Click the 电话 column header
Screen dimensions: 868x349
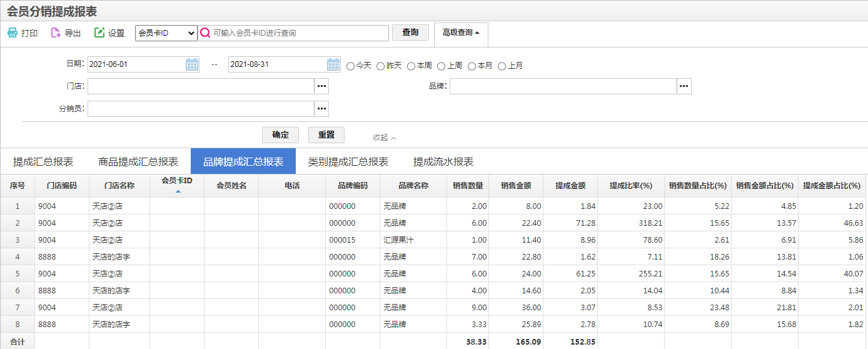pos(292,186)
